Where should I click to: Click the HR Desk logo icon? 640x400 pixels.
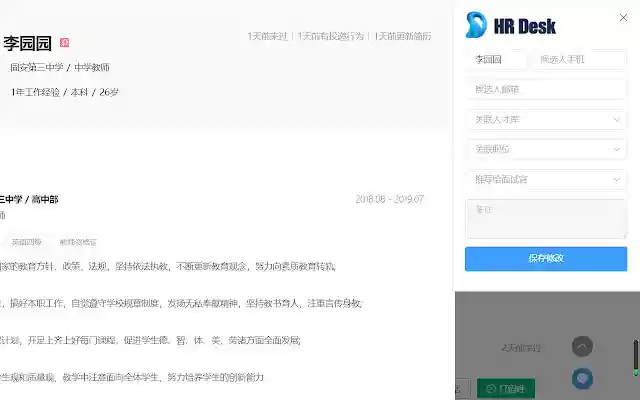click(x=476, y=25)
